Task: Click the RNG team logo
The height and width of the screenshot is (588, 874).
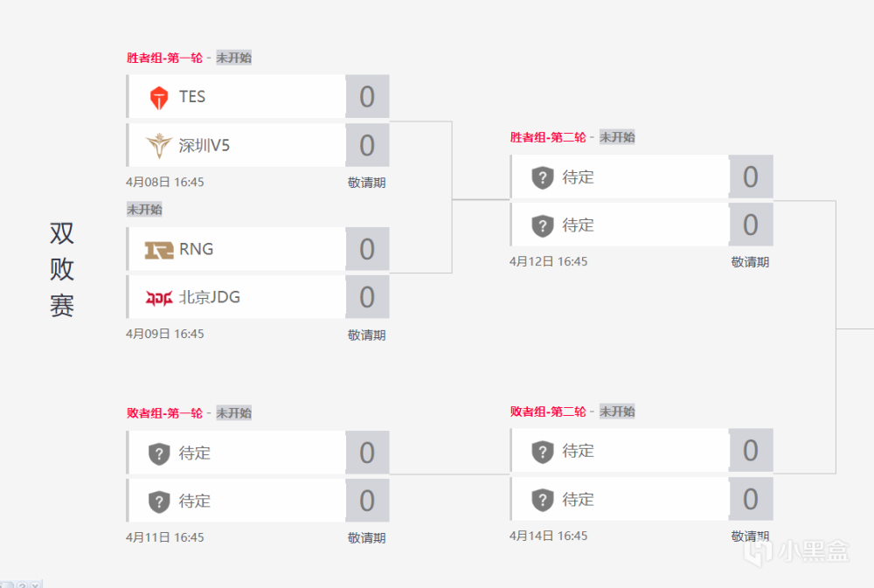Action: 158,250
